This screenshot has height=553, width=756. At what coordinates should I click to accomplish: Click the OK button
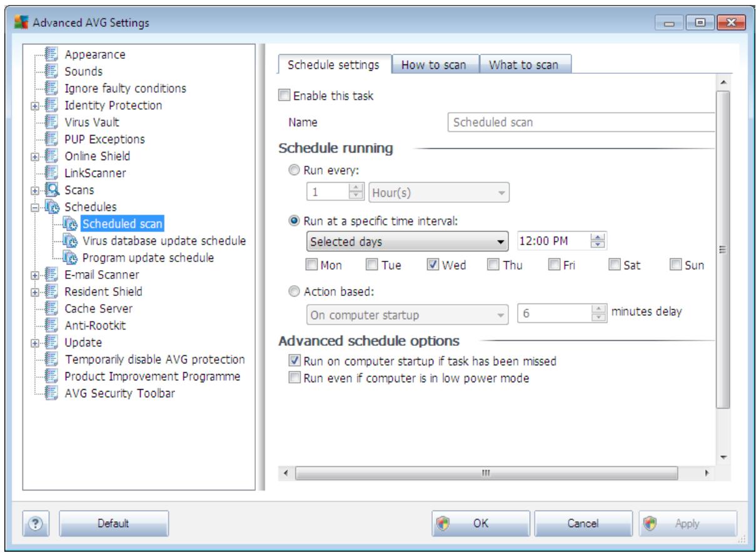click(x=480, y=524)
